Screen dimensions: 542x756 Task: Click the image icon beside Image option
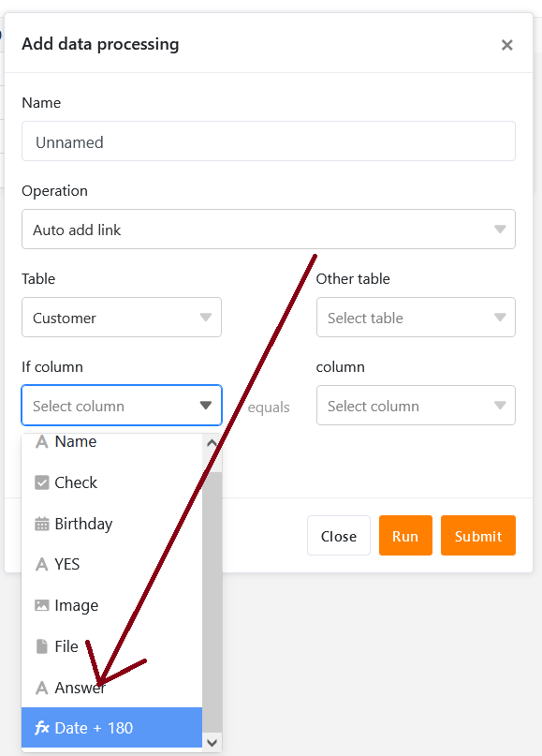point(42,605)
